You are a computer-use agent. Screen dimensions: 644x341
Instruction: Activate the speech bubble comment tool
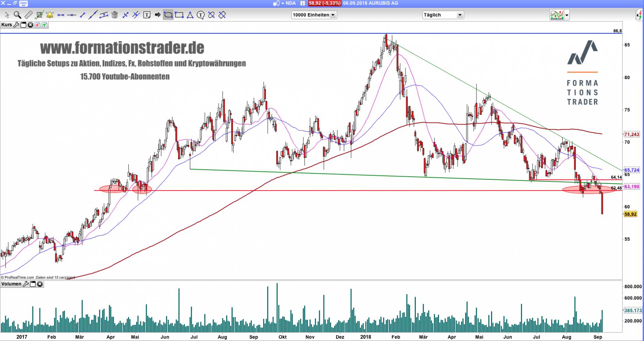coord(201,15)
